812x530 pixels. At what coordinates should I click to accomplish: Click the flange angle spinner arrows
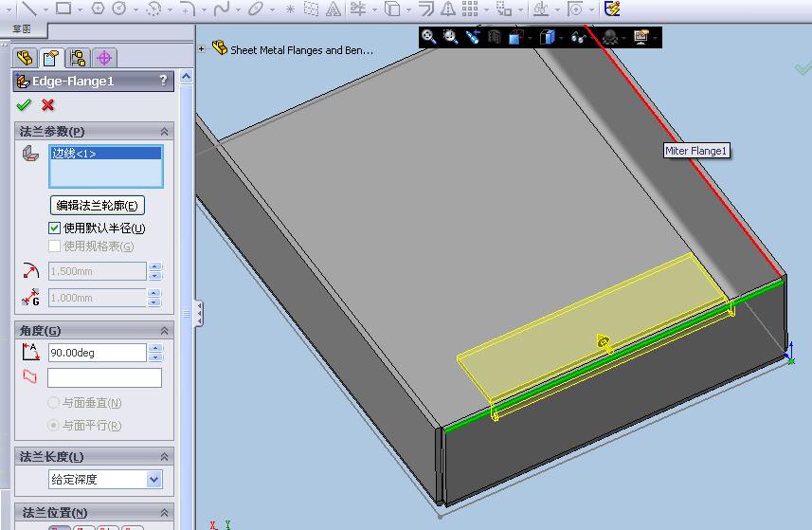coord(155,353)
